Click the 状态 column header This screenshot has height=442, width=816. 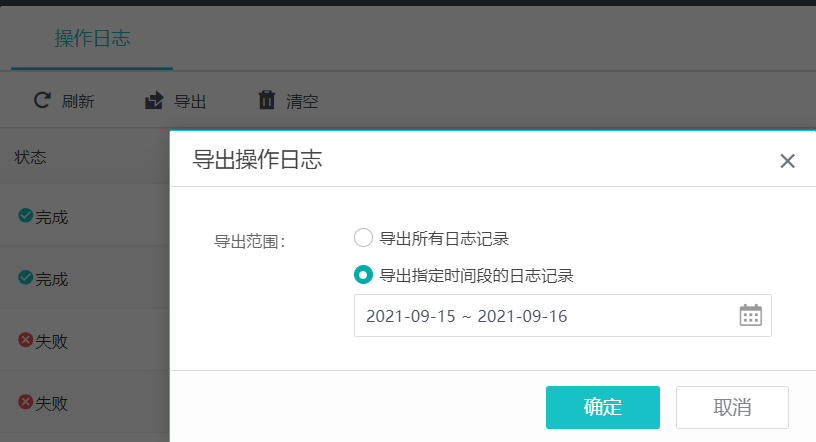coord(30,157)
